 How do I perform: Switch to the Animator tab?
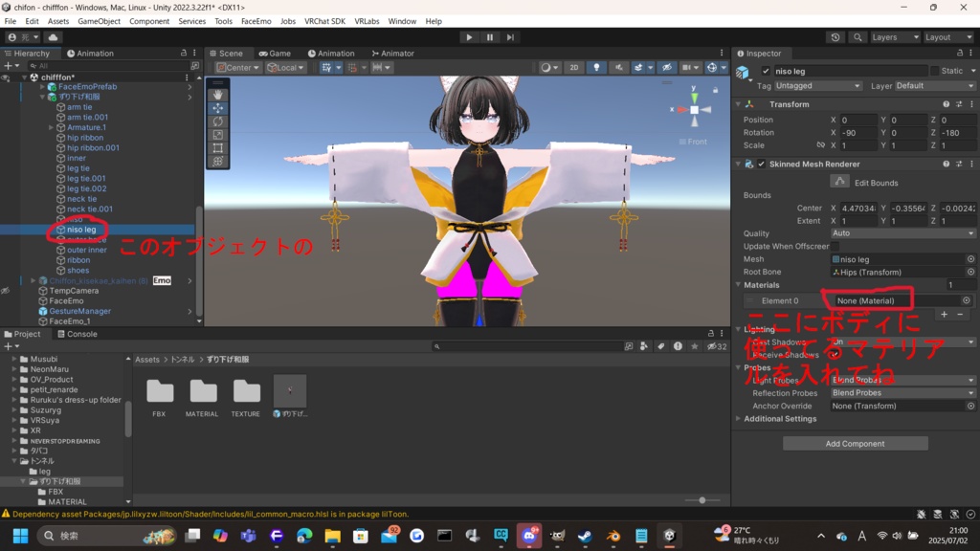pyautogui.click(x=392, y=54)
